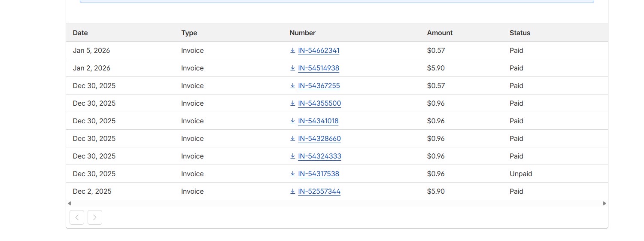644x241 pixels.
Task: Click download icon beside IN-54341018
Action: pyautogui.click(x=293, y=121)
